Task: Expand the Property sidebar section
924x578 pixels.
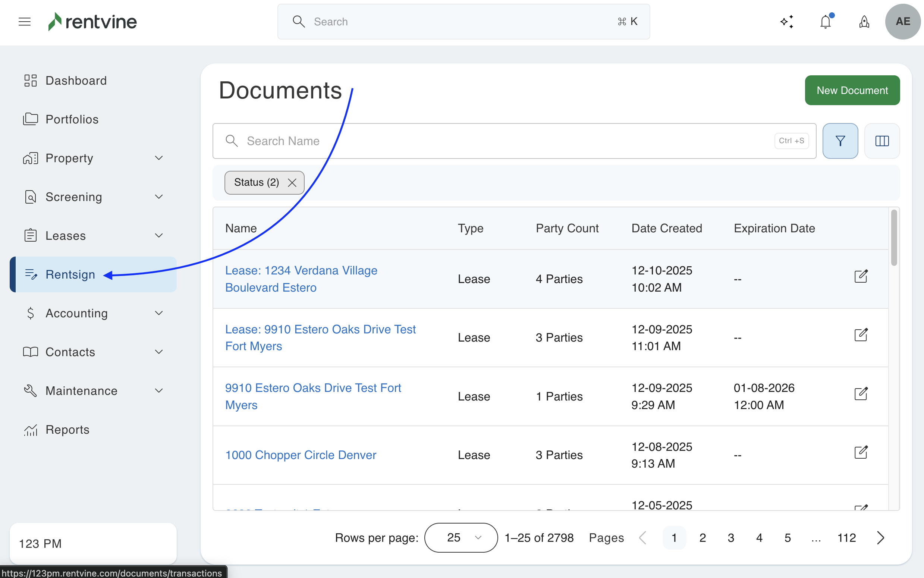Action: pos(158,158)
